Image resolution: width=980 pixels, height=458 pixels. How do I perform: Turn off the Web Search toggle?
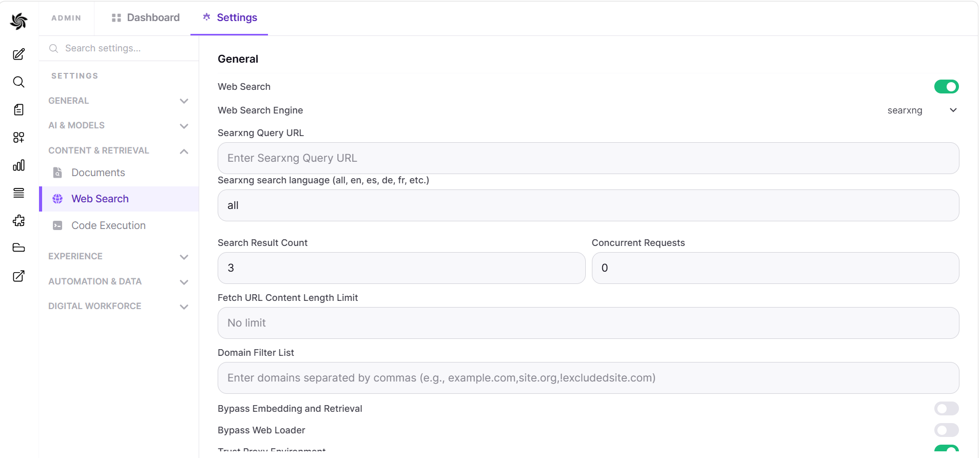[x=946, y=87]
